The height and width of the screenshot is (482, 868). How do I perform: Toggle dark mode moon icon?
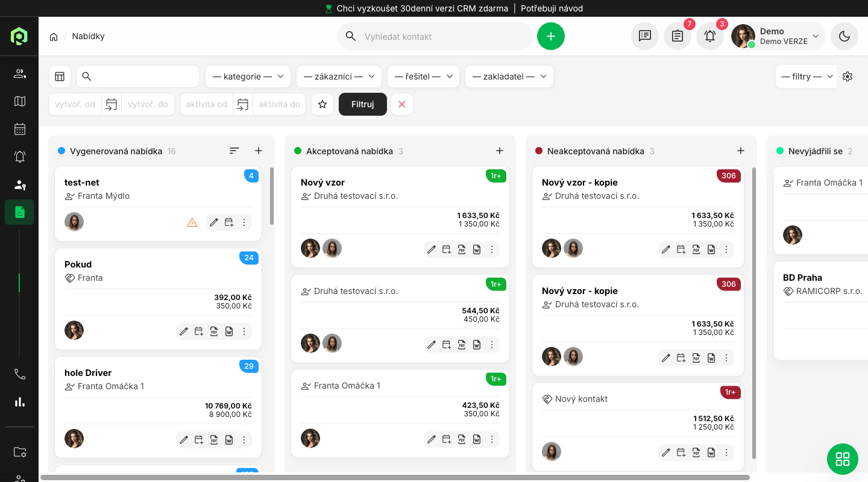click(844, 36)
